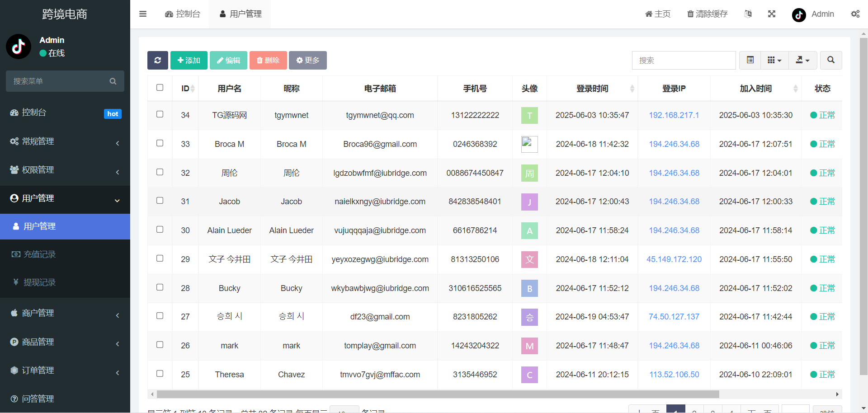868x413 pixels.
Task: Click the language translation icon in top bar
Action: [748, 14]
